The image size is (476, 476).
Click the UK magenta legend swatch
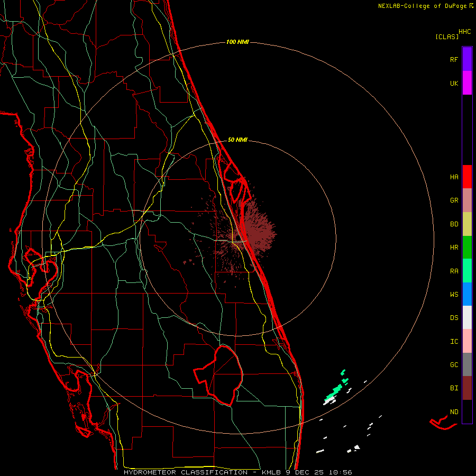467,83
